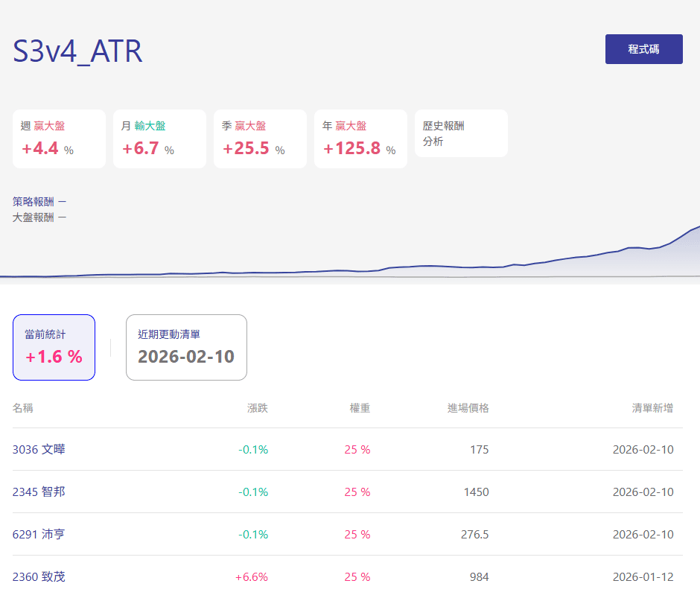
Task: Click the 程式碼 button
Action: (x=643, y=48)
